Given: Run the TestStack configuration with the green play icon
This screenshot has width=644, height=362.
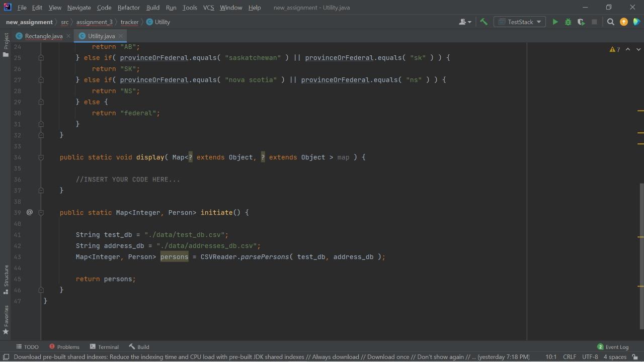Looking at the screenshot, I should 555,22.
